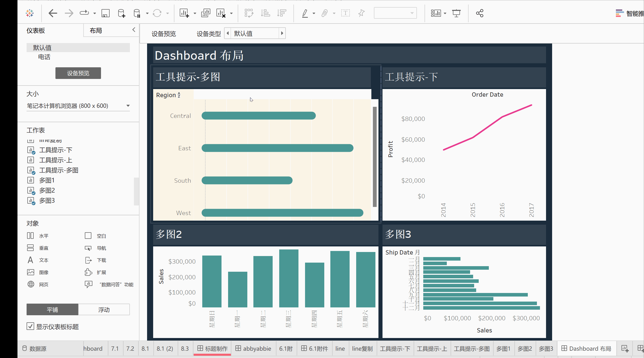
Task: Switch to the Layout tab
Action: point(96,31)
